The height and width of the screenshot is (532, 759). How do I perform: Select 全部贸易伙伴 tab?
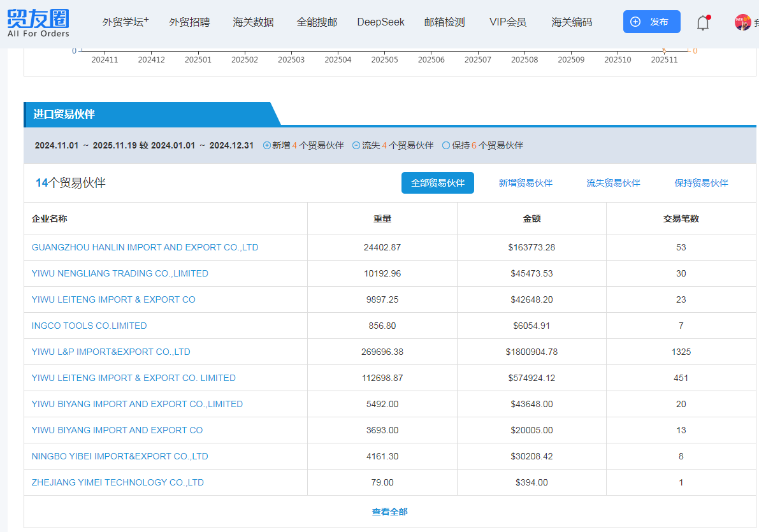437,183
